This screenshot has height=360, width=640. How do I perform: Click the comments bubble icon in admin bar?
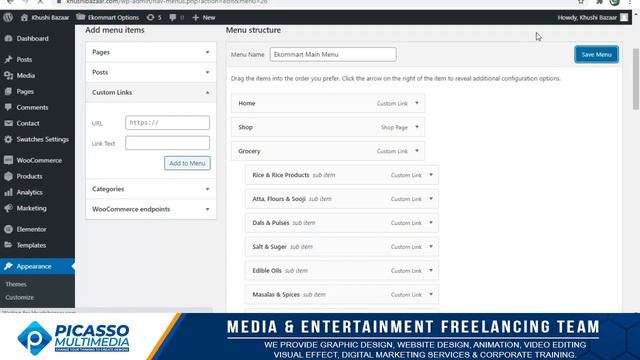(173, 18)
